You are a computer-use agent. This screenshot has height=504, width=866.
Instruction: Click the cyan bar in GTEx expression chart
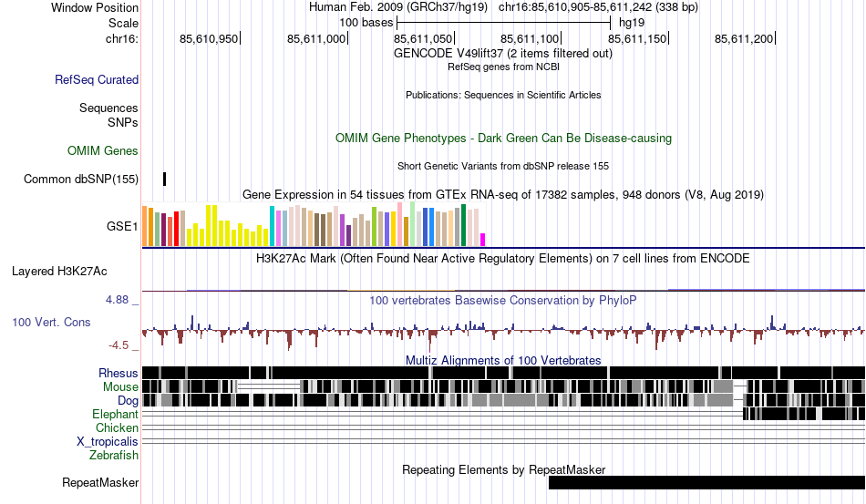pyautogui.click(x=272, y=226)
